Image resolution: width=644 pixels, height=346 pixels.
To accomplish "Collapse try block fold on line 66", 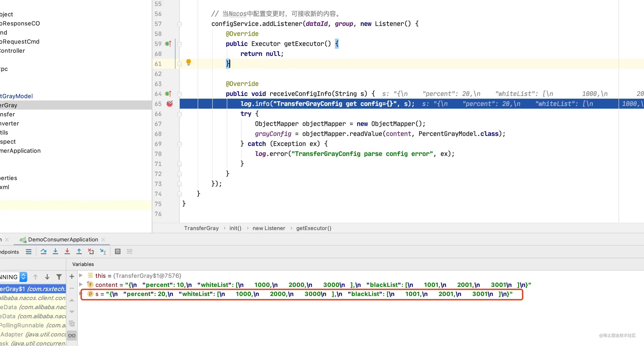I will (x=180, y=114).
